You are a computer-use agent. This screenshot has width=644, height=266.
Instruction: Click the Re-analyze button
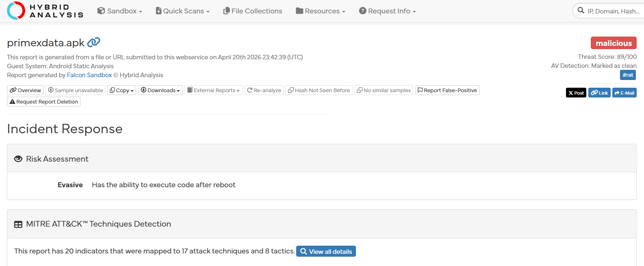pyautogui.click(x=264, y=90)
